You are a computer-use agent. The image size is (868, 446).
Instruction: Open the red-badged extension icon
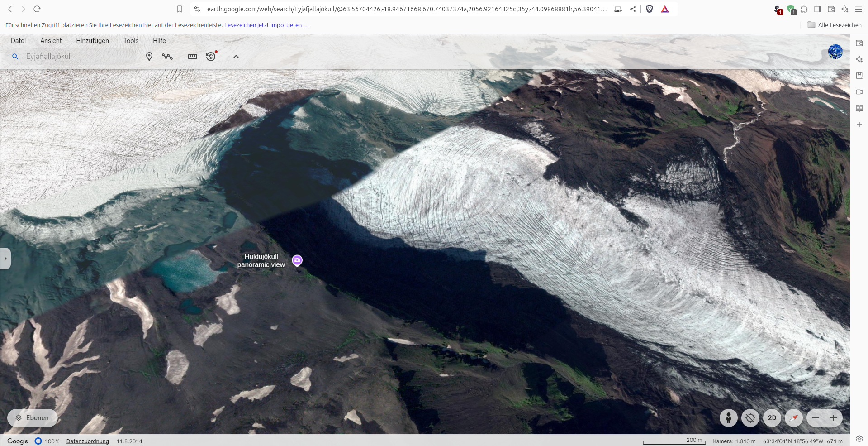click(x=778, y=10)
